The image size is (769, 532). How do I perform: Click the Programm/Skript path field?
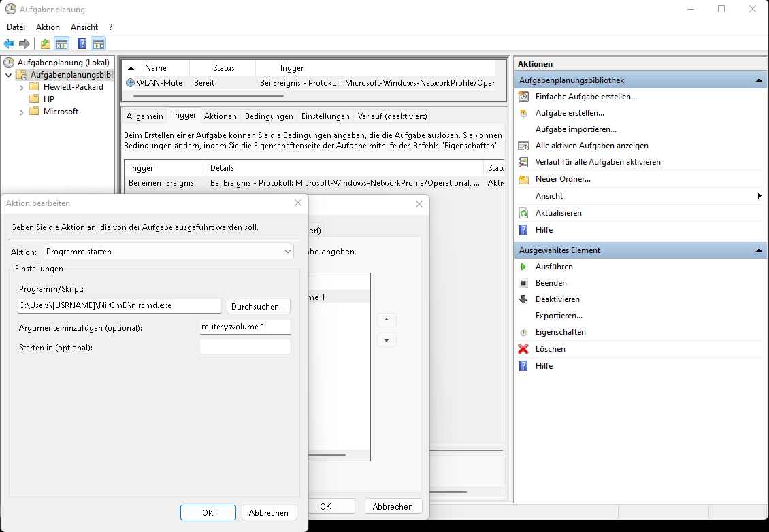[119, 306]
